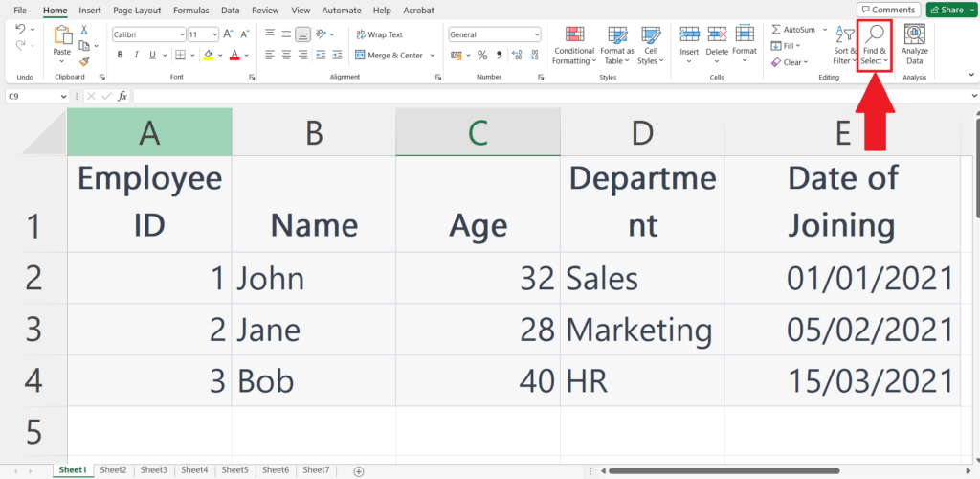980x479 pixels.
Task: Open the Sort & Filter menu
Action: click(x=844, y=45)
